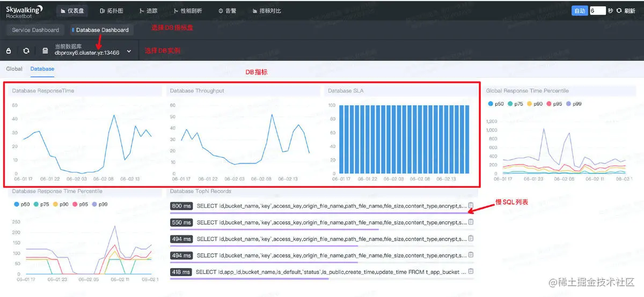The image size is (644, 297).
Task: Click the SQL text of 800 ms record
Action: (x=331, y=206)
